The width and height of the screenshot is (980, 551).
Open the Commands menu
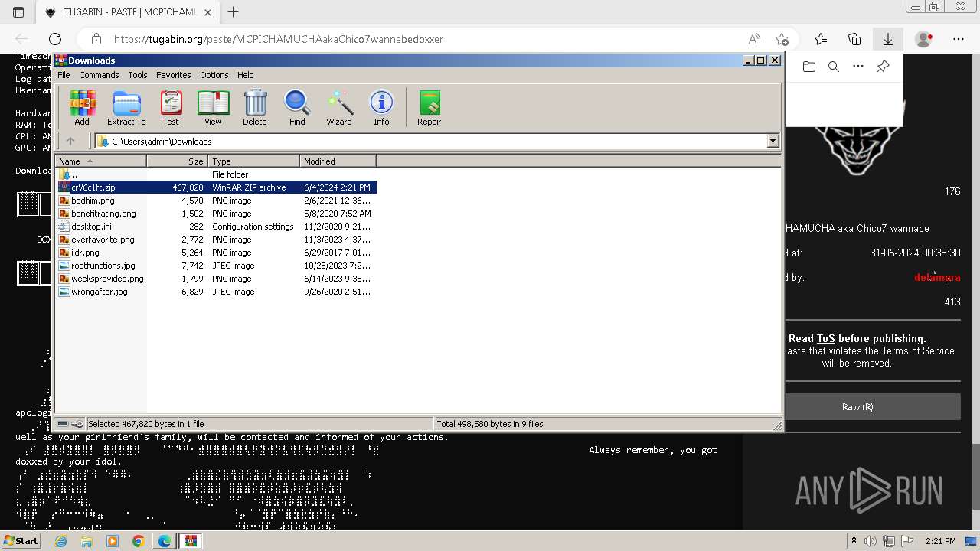point(99,75)
